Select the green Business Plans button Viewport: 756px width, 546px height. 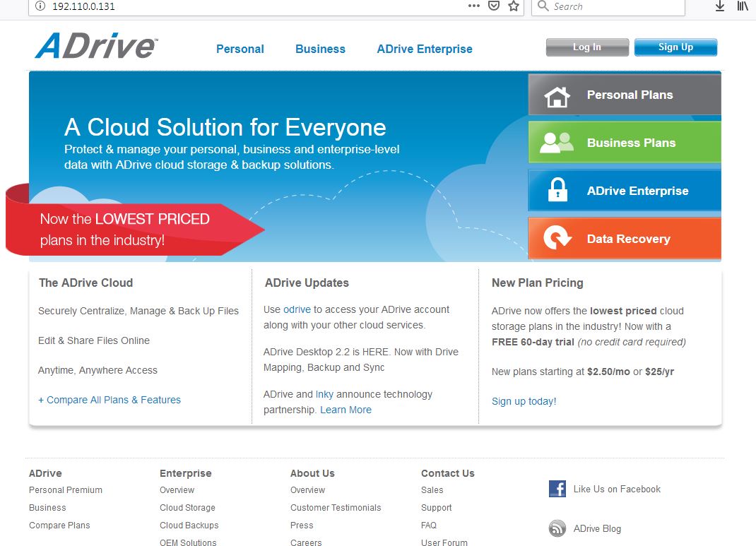pos(625,142)
